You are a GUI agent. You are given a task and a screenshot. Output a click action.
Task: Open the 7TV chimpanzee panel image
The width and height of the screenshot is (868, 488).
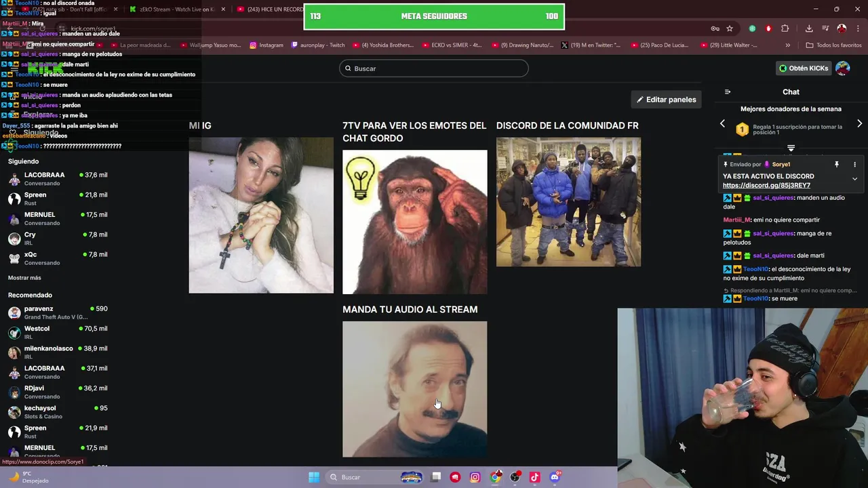coord(414,222)
